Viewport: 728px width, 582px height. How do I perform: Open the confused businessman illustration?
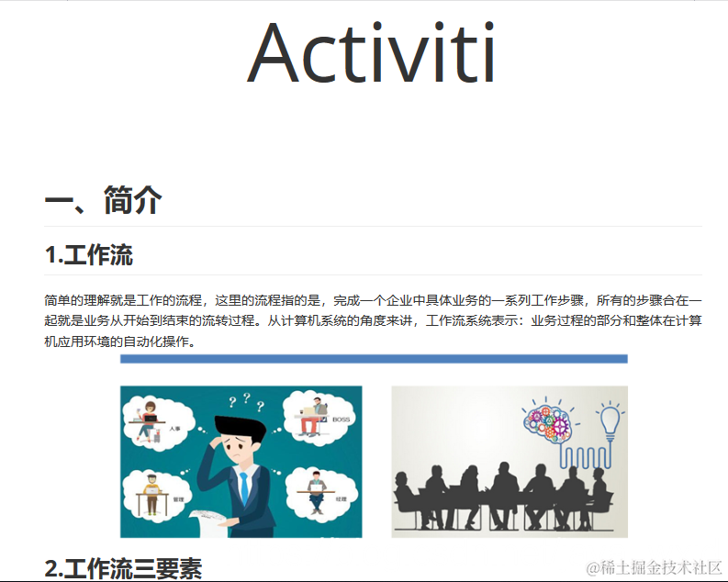click(241, 462)
